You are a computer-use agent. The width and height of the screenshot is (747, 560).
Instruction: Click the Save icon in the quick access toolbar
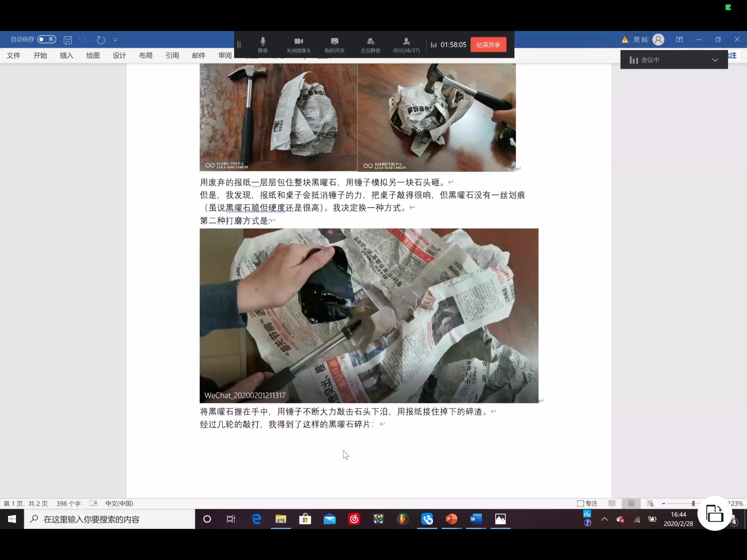(x=67, y=40)
